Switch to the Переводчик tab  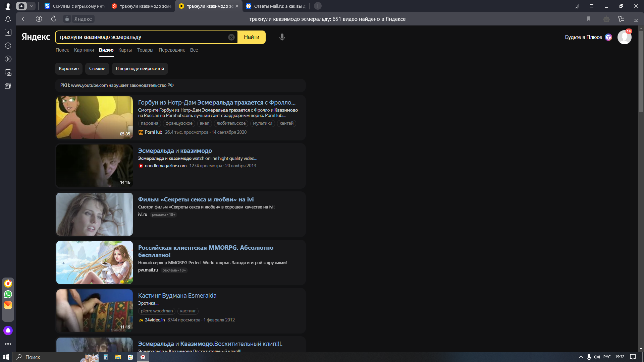pos(171,50)
